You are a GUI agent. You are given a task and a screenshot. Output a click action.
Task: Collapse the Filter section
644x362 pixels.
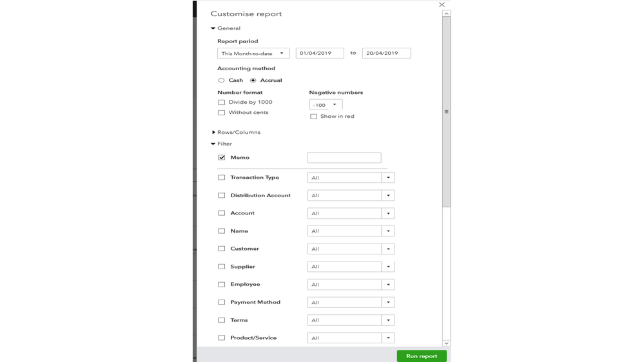pos(213,144)
